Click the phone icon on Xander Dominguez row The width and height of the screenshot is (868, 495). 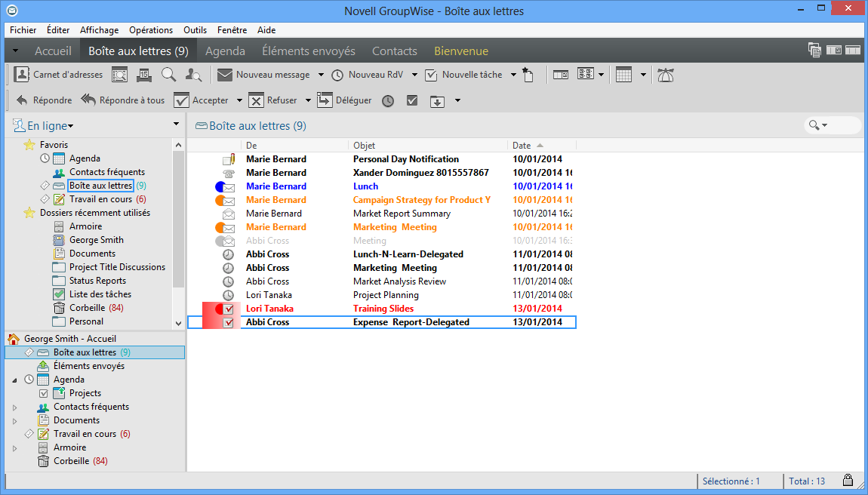pyautogui.click(x=229, y=174)
